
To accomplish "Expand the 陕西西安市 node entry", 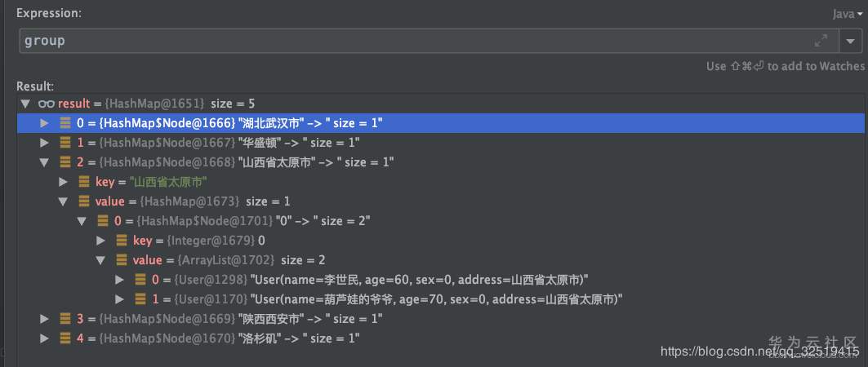I will 45,318.
